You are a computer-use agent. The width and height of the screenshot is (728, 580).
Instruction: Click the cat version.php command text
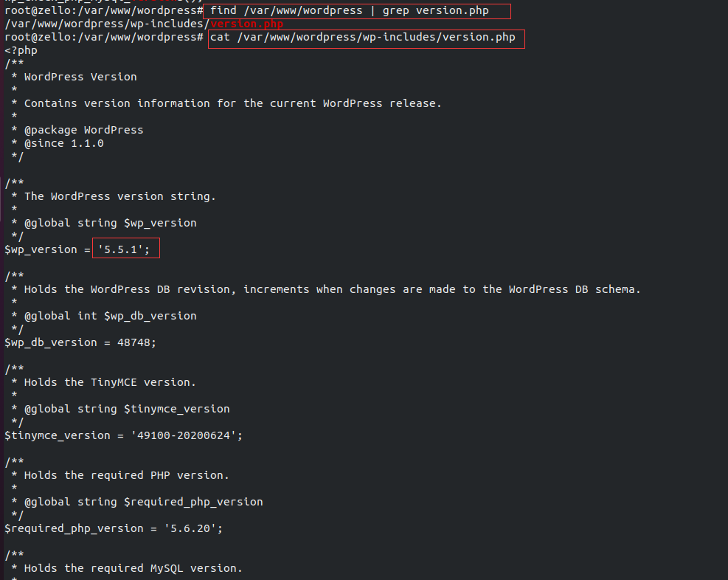[x=363, y=38]
